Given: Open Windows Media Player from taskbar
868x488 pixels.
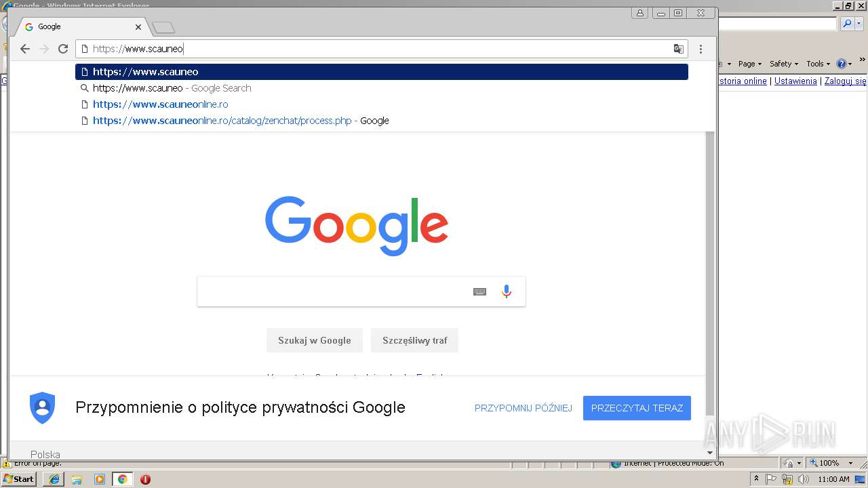Looking at the screenshot, I should click(100, 479).
